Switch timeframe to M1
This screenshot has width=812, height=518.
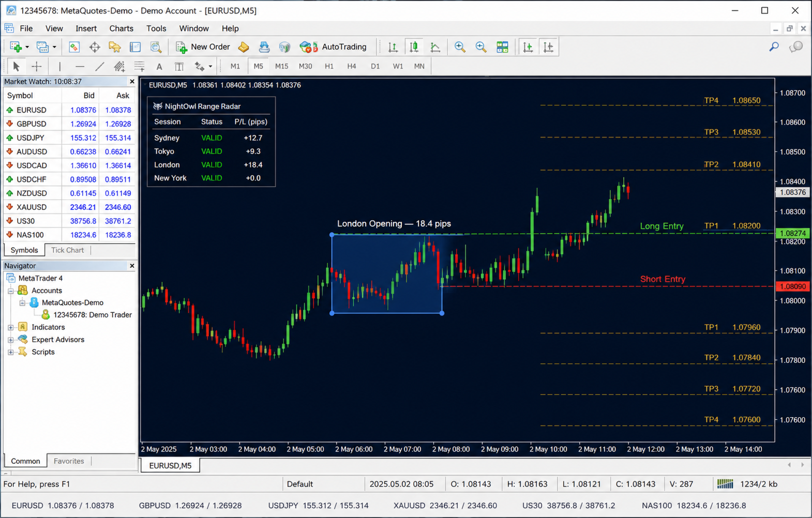pyautogui.click(x=235, y=66)
